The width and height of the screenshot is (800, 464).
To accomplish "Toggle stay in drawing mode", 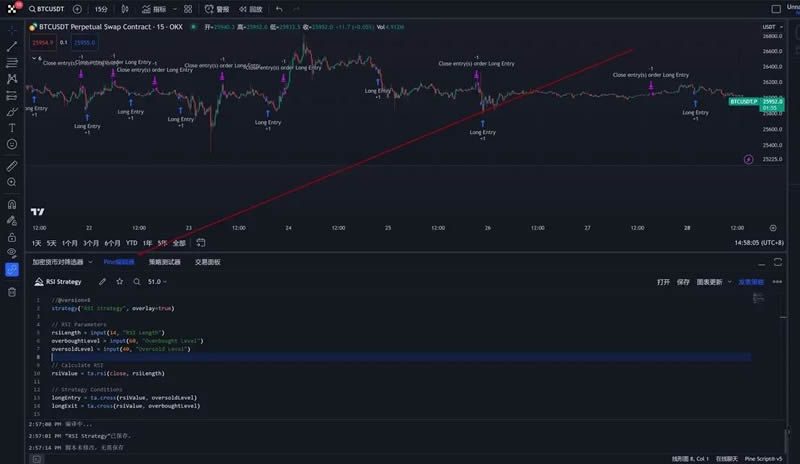I will coord(12,221).
